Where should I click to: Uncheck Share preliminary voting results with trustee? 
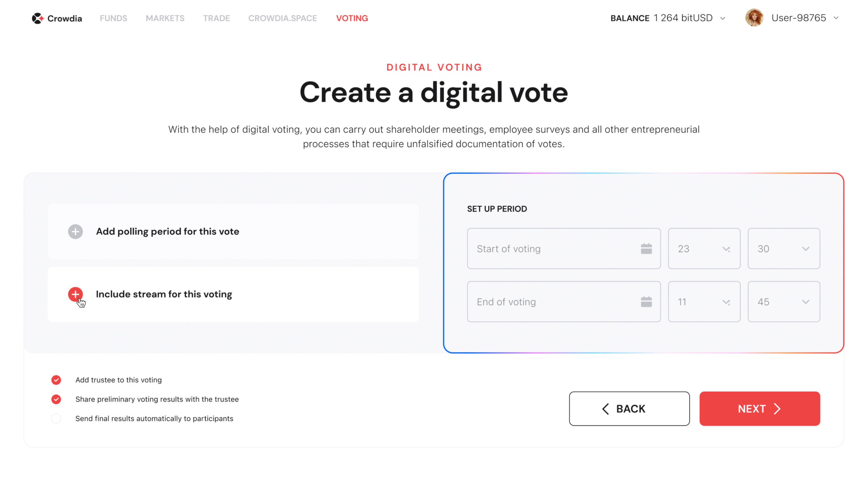56,399
